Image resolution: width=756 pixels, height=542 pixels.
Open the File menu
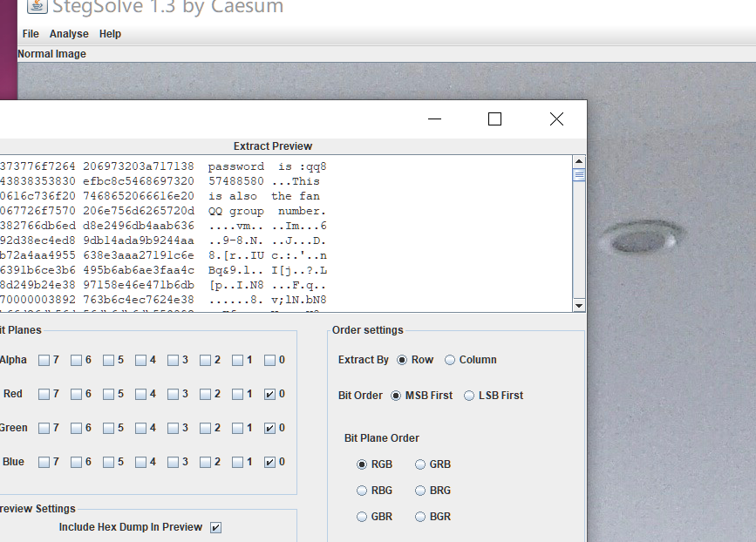pos(31,34)
